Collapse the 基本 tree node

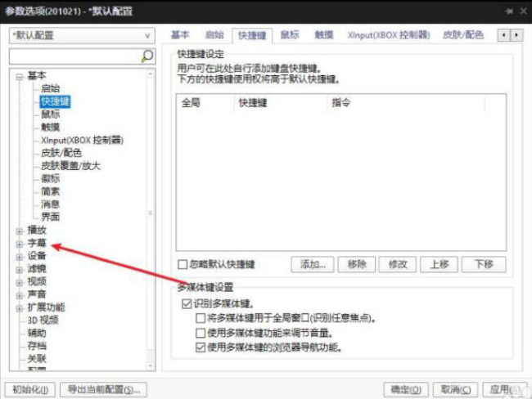(19, 76)
